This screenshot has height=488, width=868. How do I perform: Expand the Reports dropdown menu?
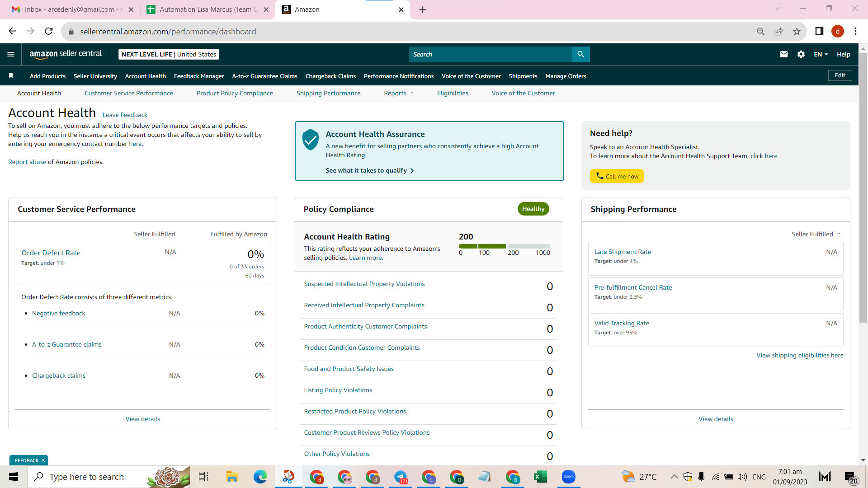tap(399, 94)
